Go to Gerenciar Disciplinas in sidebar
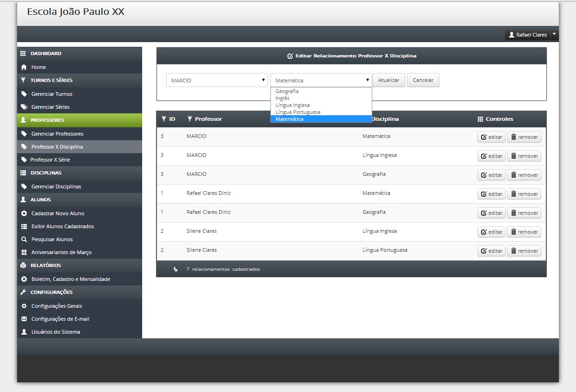 [56, 187]
